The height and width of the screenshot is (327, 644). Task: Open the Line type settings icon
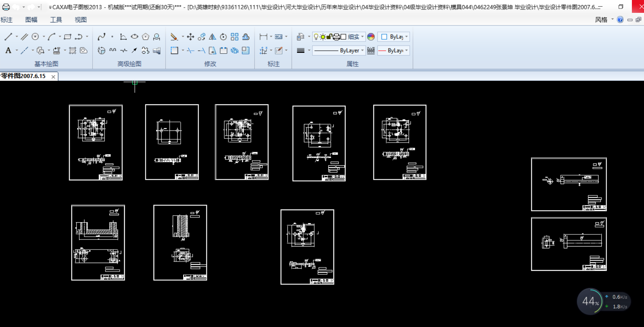(371, 50)
